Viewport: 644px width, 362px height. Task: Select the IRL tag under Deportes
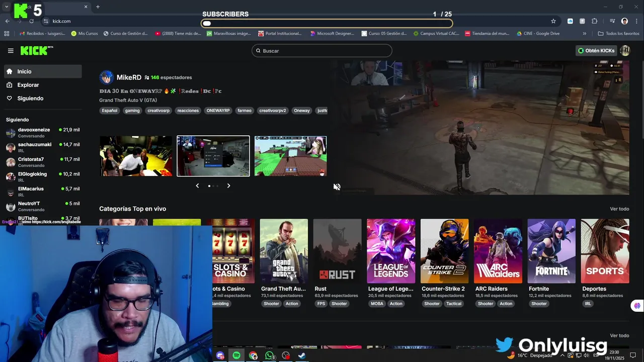point(588,304)
